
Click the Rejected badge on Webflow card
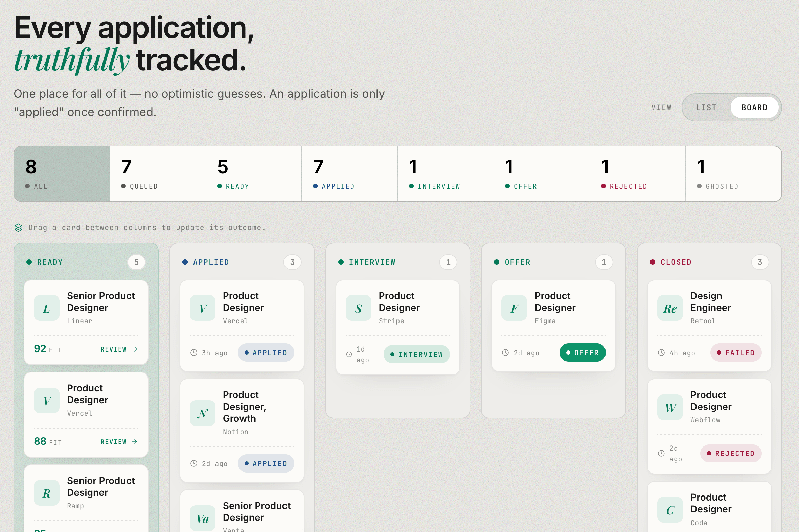click(731, 453)
